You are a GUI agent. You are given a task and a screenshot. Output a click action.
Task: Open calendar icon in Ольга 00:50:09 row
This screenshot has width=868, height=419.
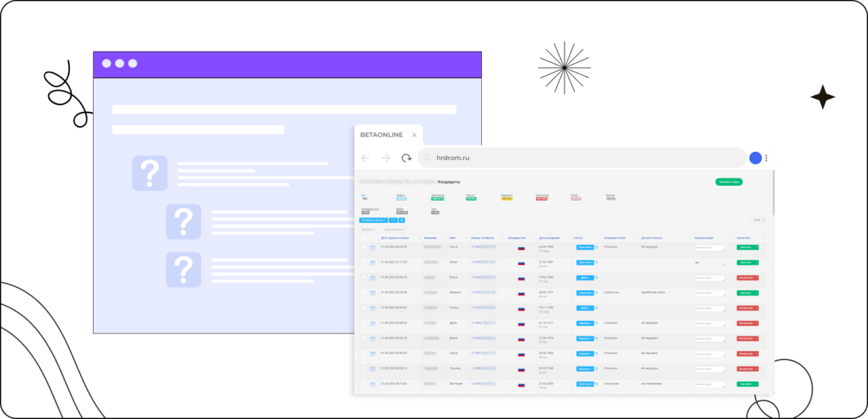(373, 247)
